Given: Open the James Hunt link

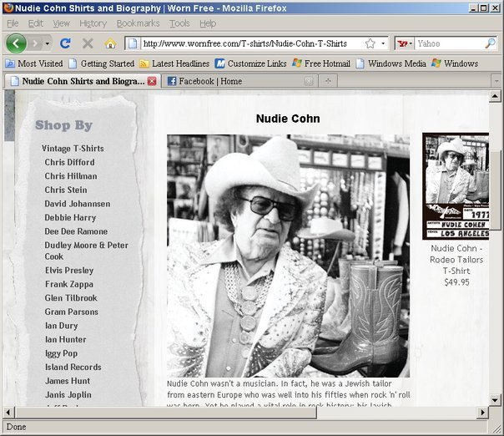Looking at the screenshot, I should tap(68, 381).
